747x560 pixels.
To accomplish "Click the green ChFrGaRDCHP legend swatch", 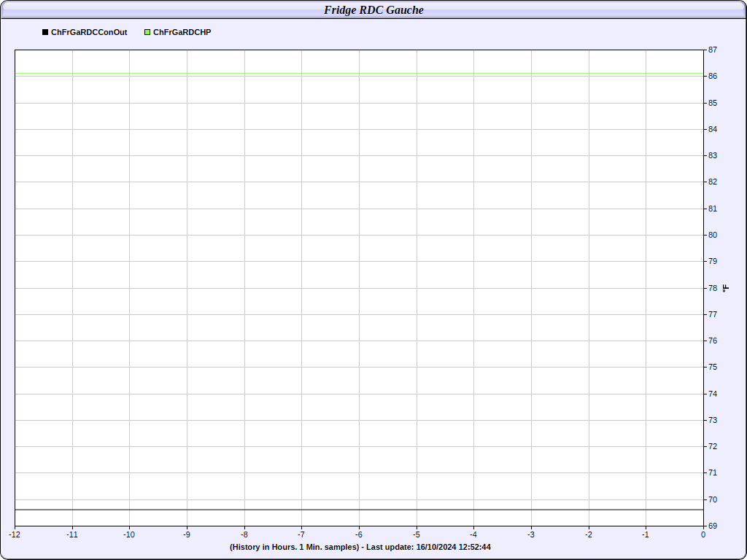I will [147, 32].
